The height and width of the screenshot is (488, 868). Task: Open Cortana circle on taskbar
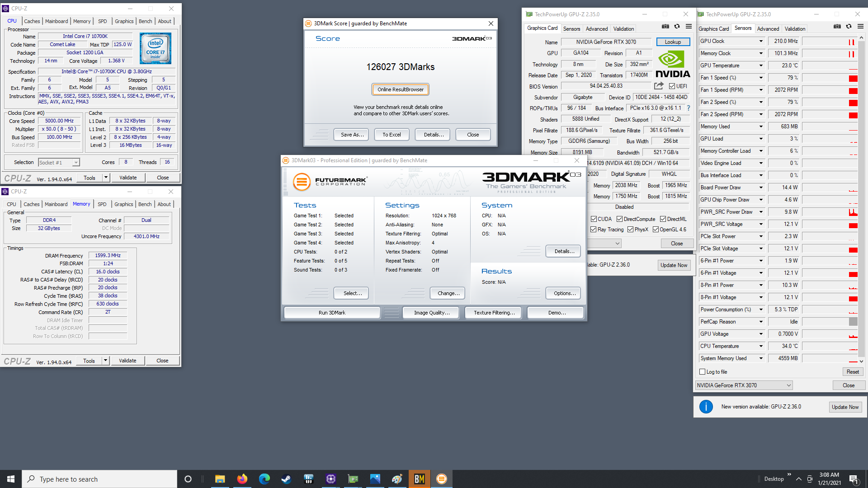(x=188, y=479)
